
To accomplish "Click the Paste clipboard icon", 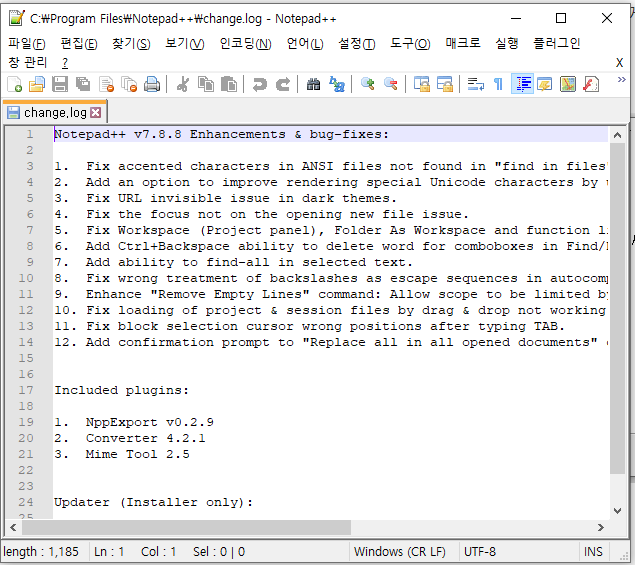I will pos(229,84).
